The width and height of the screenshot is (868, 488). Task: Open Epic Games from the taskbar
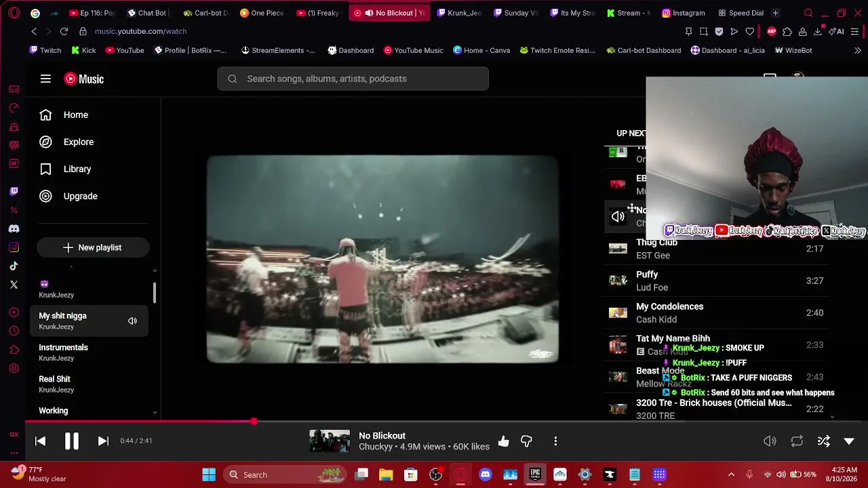(x=535, y=474)
